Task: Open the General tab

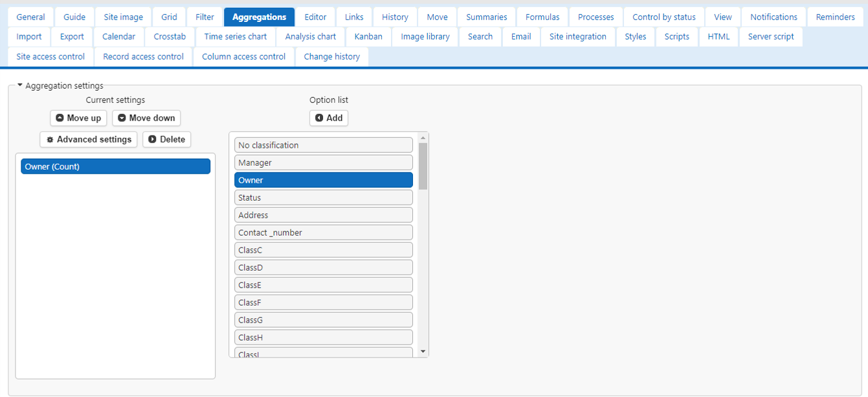Action: [x=30, y=17]
